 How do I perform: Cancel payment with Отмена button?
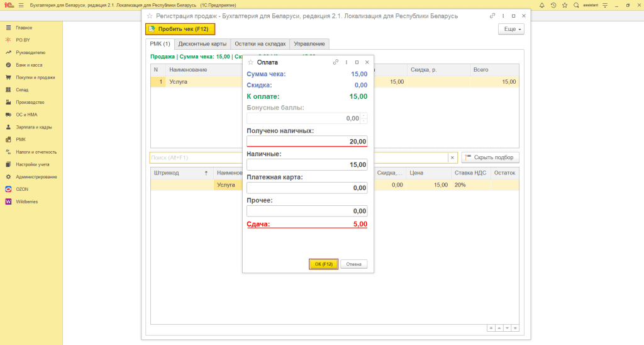(x=353, y=264)
